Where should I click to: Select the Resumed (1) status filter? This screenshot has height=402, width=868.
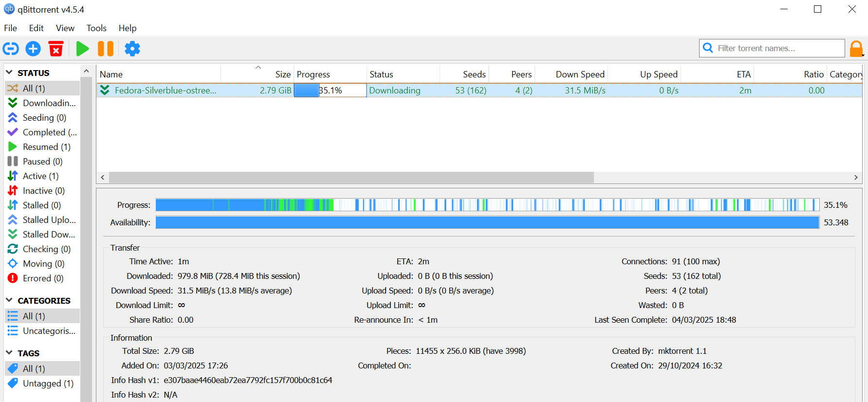42,146
